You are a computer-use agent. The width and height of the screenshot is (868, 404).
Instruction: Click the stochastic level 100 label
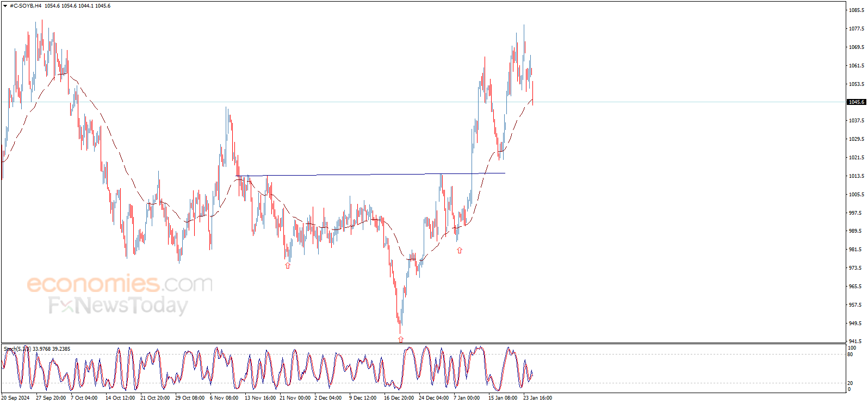tap(852, 348)
